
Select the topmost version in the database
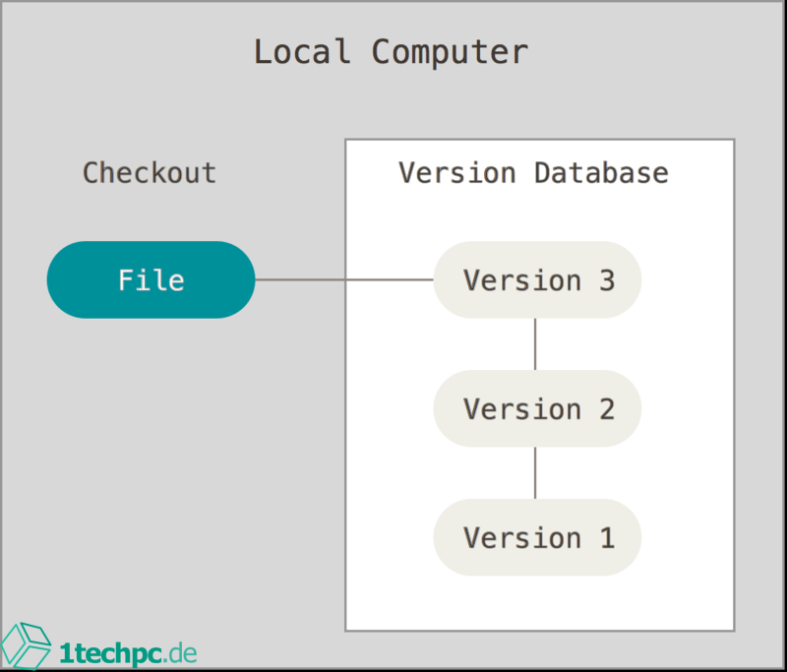[x=537, y=279]
